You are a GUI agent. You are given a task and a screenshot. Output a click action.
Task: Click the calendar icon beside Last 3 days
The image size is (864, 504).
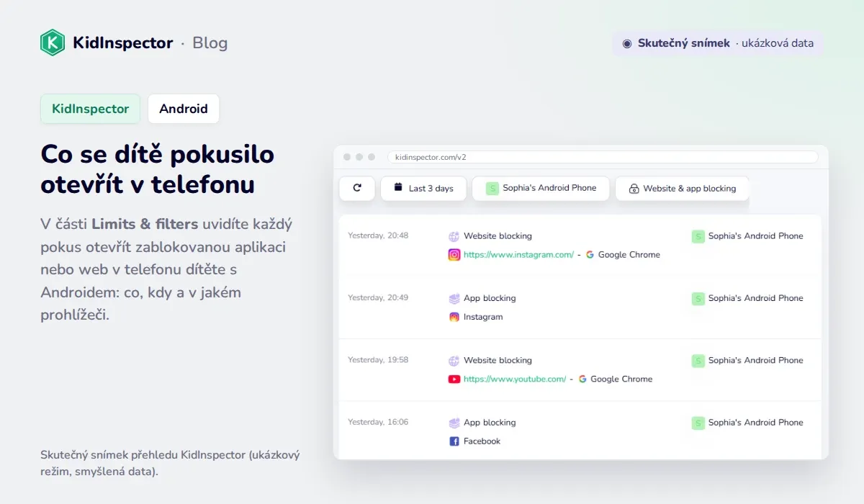398,188
